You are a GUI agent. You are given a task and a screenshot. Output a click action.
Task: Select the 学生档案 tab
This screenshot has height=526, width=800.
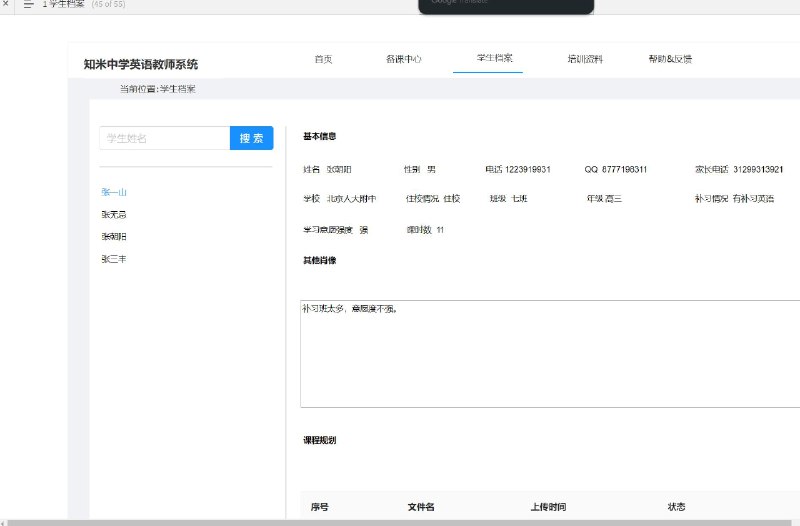494,58
